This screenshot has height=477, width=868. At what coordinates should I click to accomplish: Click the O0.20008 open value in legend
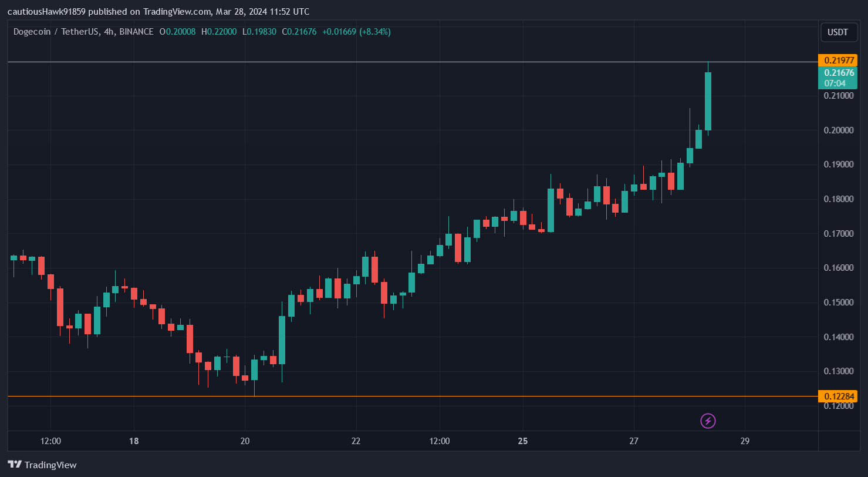tap(177, 32)
